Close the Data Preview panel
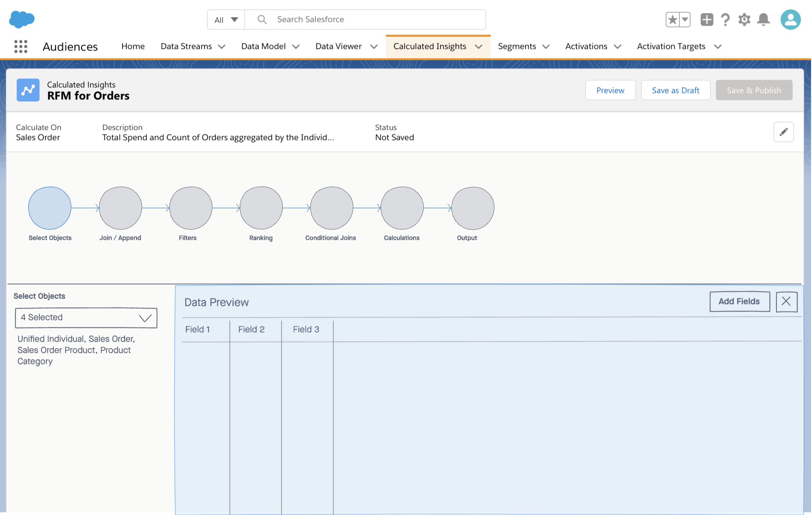 tap(786, 301)
